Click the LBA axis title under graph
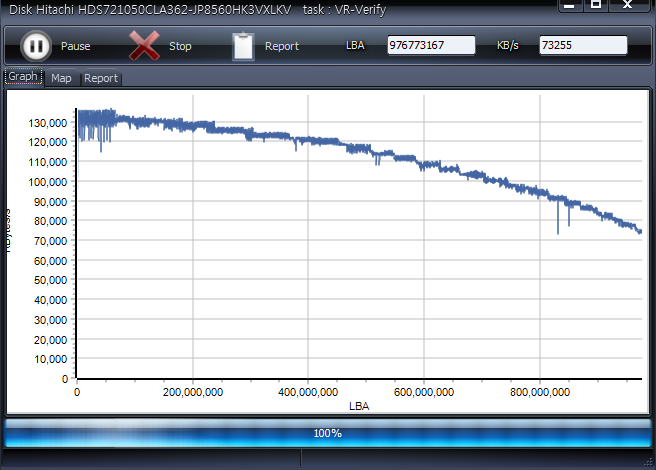The width and height of the screenshot is (656, 470). (359, 407)
